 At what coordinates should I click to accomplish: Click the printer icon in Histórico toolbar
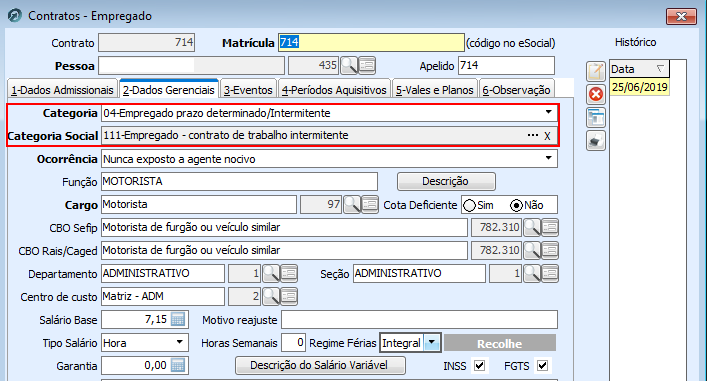point(596,141)
